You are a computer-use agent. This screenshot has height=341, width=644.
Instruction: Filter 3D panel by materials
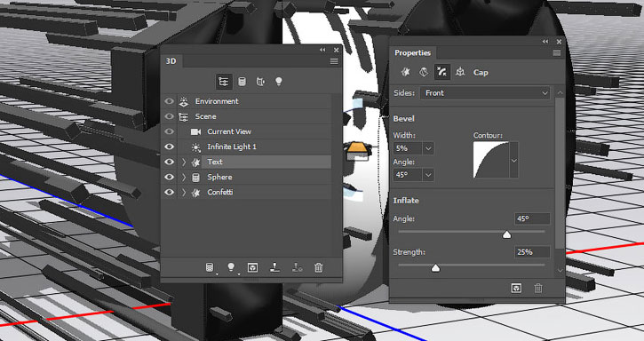[260, 82]
